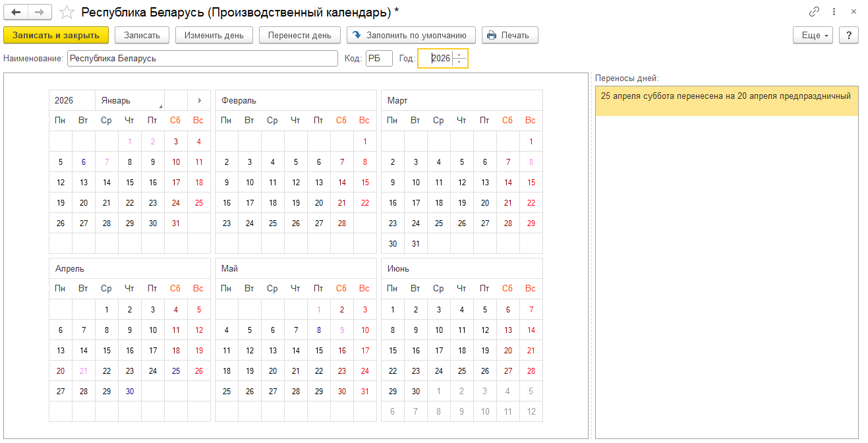The width and height of the screenshot is (868, 443).
Task: Click the back navigation arrow
Action: tap(15, 11)
